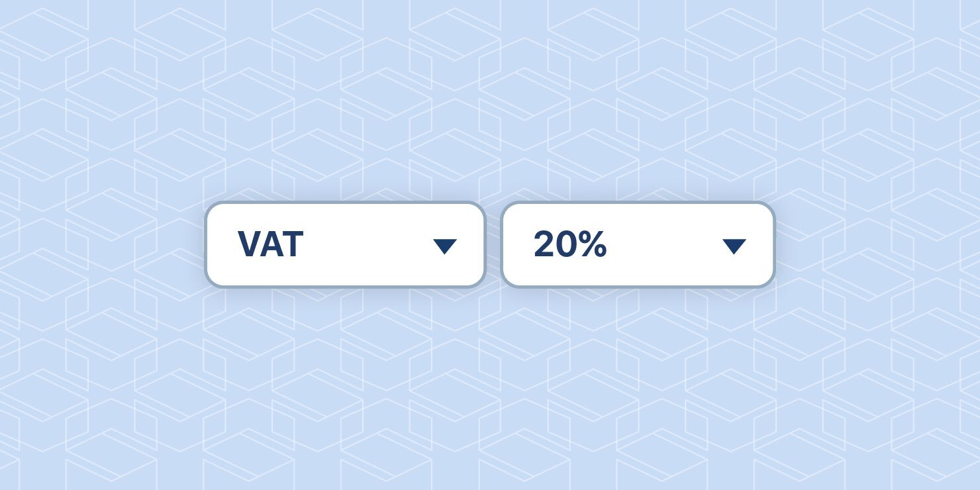Click the downward caret on the right control

coord(734,244)
